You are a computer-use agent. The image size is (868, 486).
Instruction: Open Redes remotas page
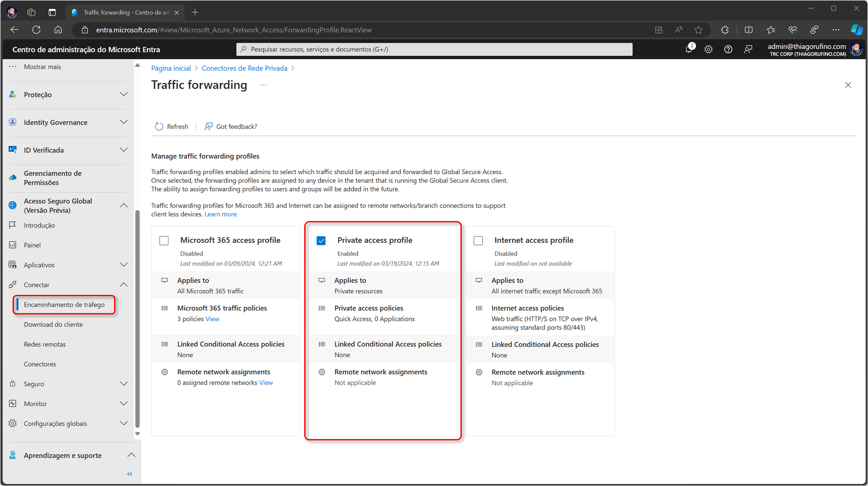tap(45, 344)
